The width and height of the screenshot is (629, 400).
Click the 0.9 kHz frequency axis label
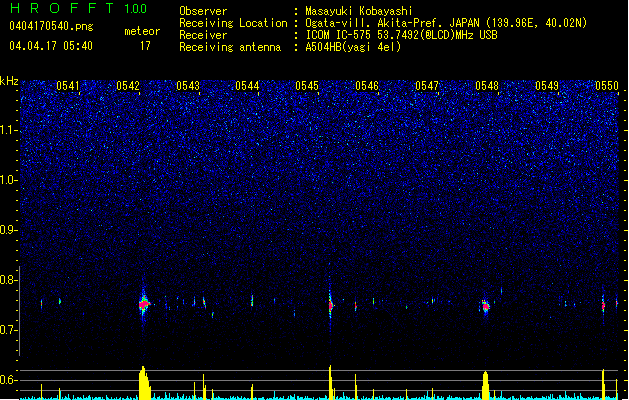coord(8,230)
